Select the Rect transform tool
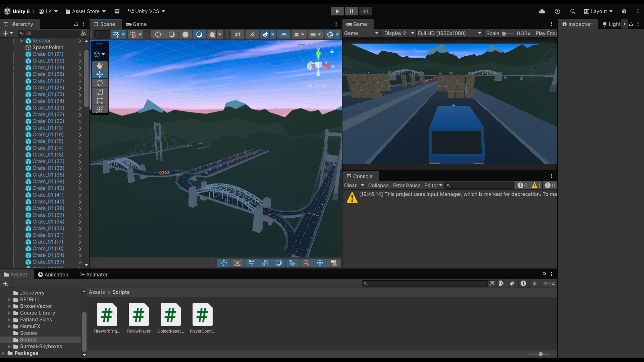 [100, 101]
